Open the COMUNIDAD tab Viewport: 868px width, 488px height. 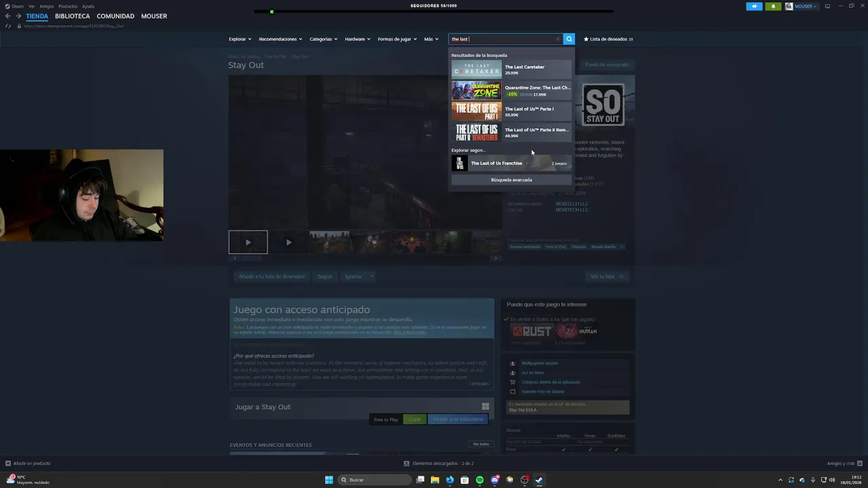tap(115, 16)
